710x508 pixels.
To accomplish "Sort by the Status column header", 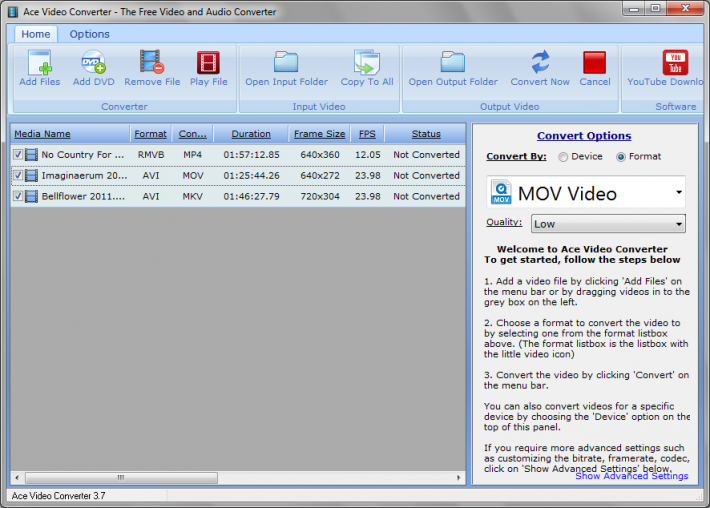I will pyautogui.click(x=426, y=134).
